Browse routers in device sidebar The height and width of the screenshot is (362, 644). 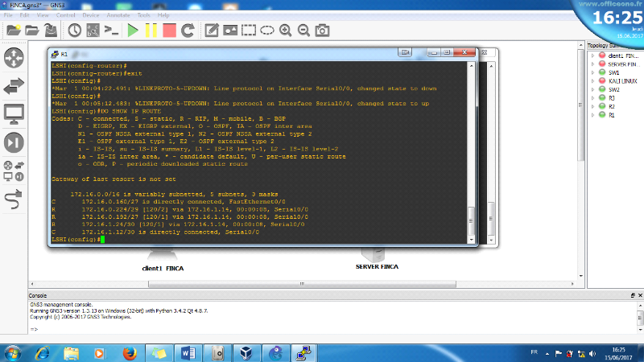tap(14, 57)
